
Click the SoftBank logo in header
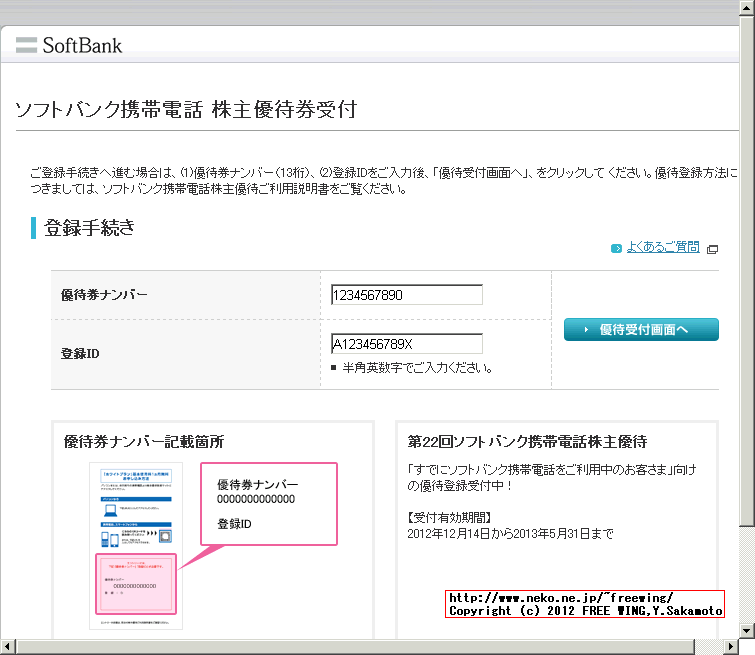click(68, 45)
